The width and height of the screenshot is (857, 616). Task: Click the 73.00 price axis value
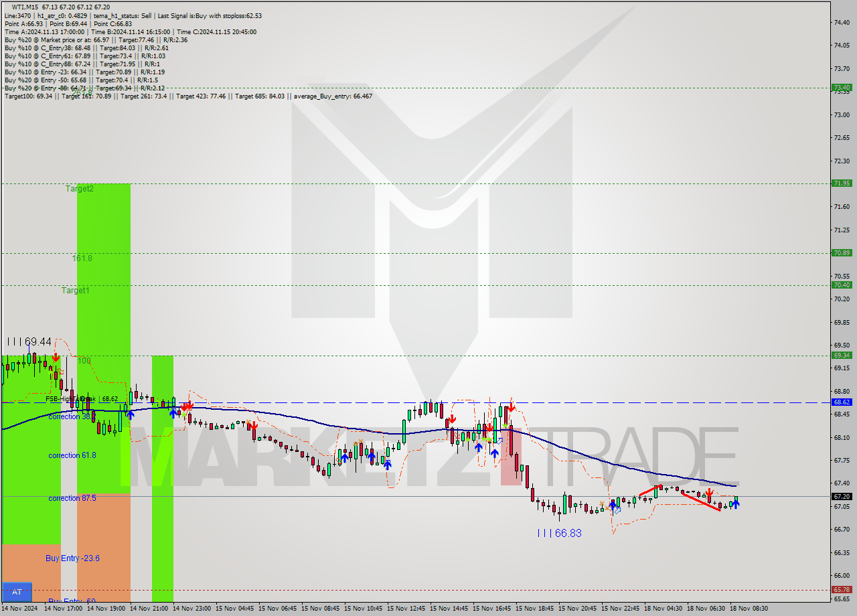[x=842, y=115]
